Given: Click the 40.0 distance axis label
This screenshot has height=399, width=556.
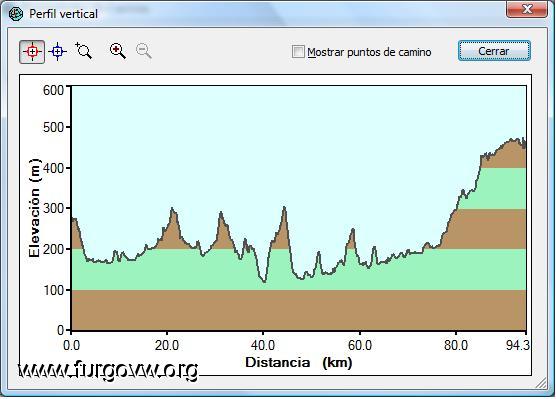Looking at the screenshot, I should (x=263, y=345).
